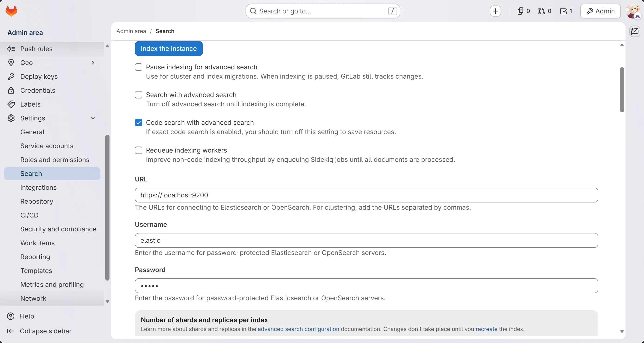Viewport: 644px width, 343px height.
Task: Uncheck Code search with advanced search
Action: point(139,122)
